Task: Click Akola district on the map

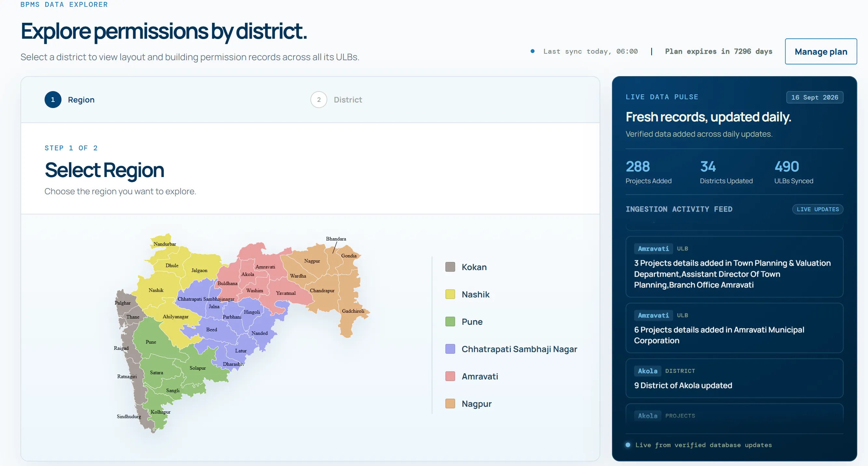Action: (x=248, y=274)
